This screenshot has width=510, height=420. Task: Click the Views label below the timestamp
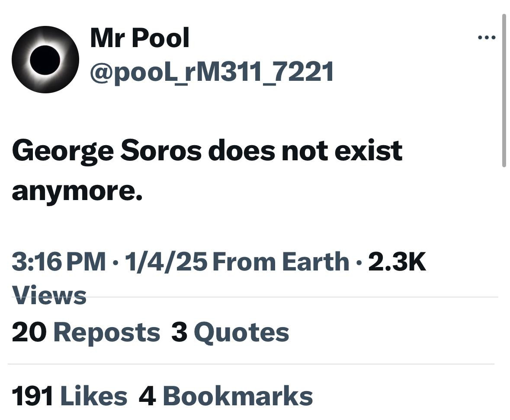click(49, 296)
